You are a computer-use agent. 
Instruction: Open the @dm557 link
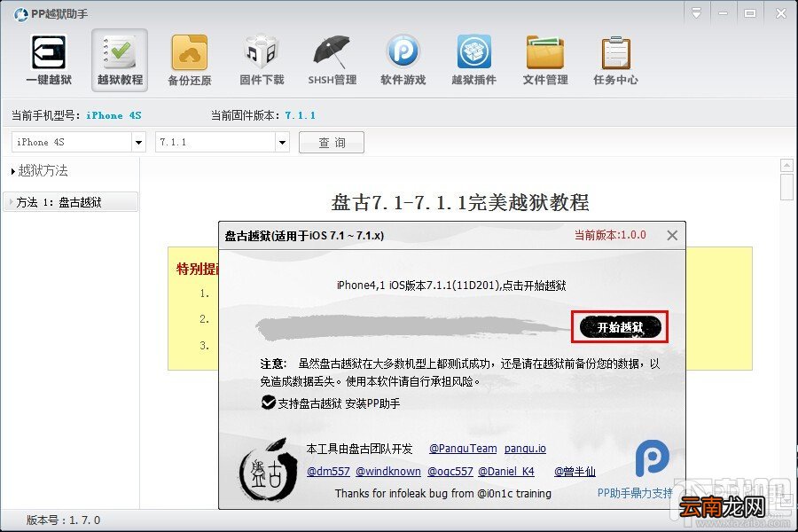(x=328, y=472)
